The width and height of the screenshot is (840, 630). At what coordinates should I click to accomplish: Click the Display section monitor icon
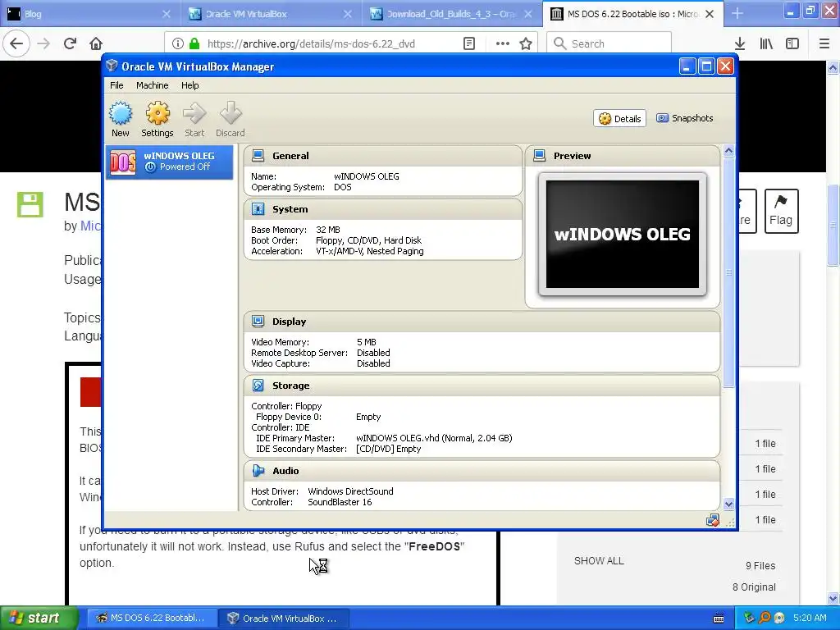(258, 322)
